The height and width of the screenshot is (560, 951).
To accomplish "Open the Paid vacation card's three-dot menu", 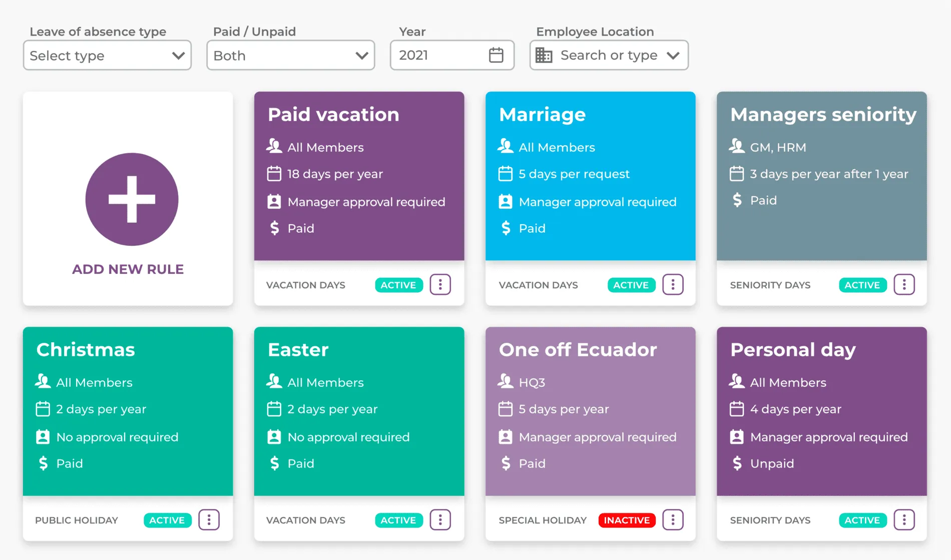I will coord(440,285).
